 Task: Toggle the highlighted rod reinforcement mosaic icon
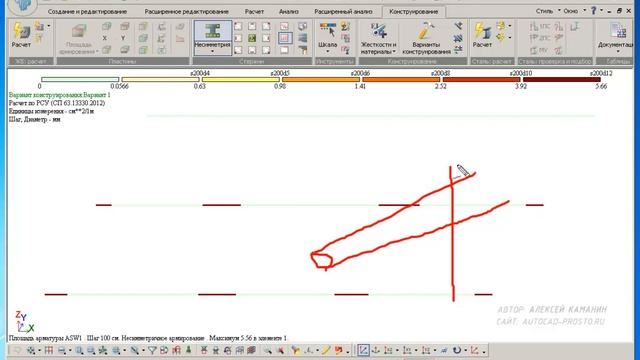pyautogui.click(x=284, y=38)
